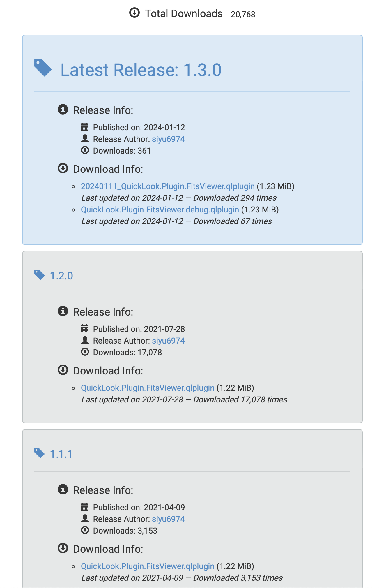Click the Total Downloads count 20,768
This screenshot has height=588, width=379.
click(x=243, y=14)
